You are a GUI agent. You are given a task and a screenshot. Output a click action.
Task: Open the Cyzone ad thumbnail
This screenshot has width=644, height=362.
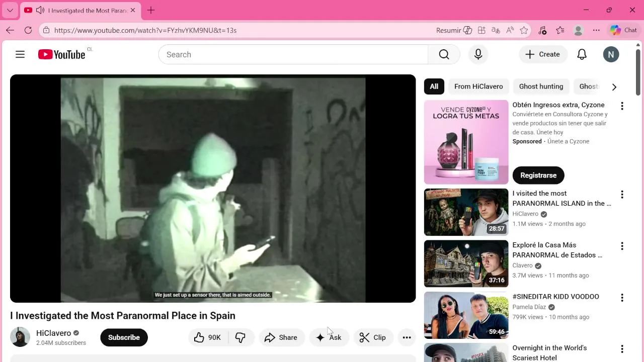click(x=466, y=142)
